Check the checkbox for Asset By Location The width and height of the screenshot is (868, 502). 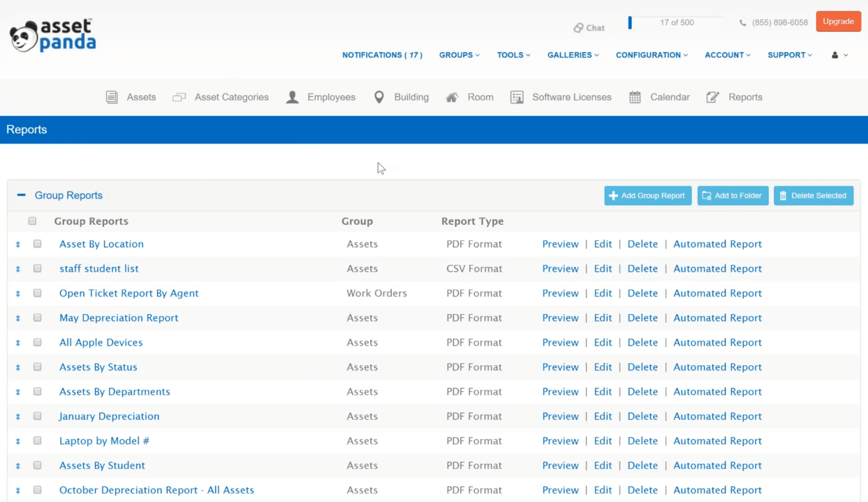tap(37, 244)
